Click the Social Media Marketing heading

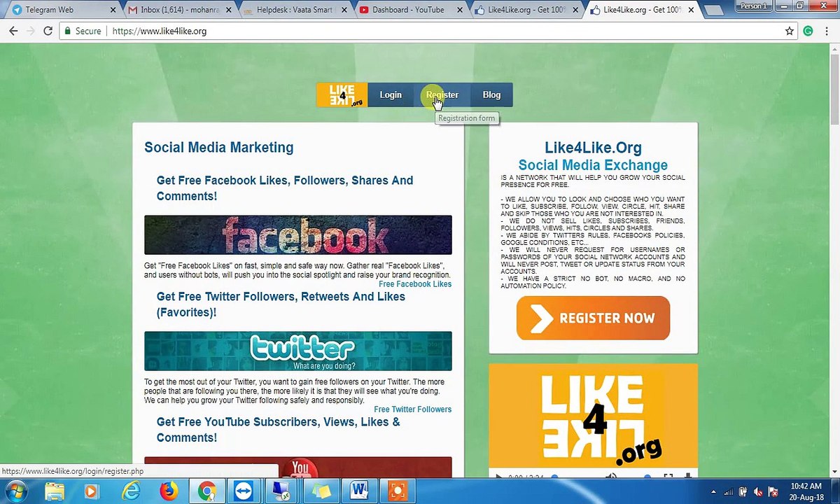click(x=219, y=148)
